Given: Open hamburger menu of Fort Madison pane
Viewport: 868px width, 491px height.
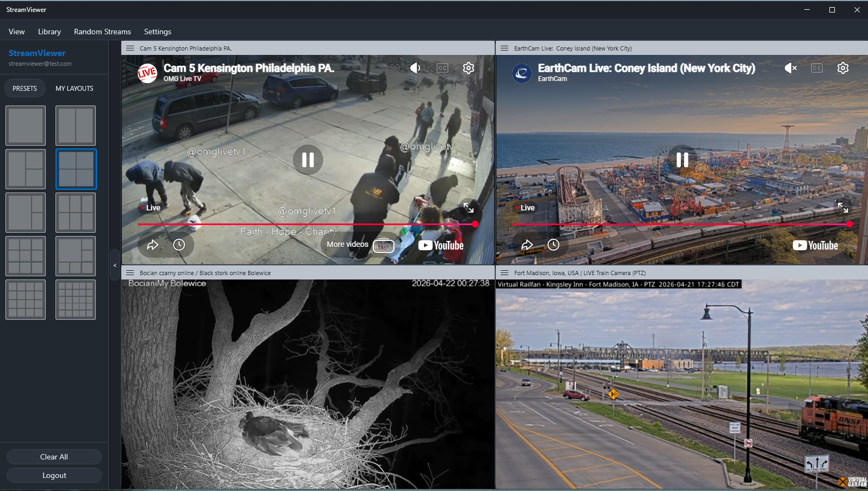Looking at the screenshot, I should [x=504, y=273].
